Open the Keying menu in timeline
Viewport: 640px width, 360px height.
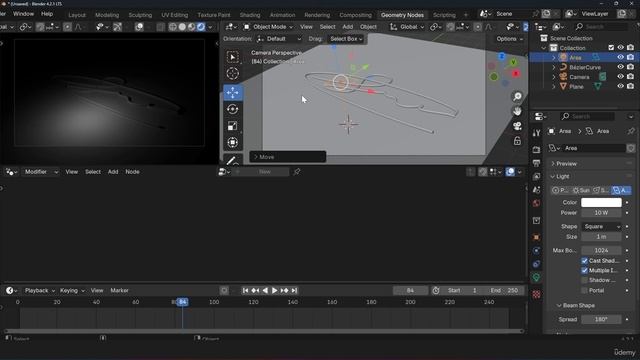click(72, 290)
